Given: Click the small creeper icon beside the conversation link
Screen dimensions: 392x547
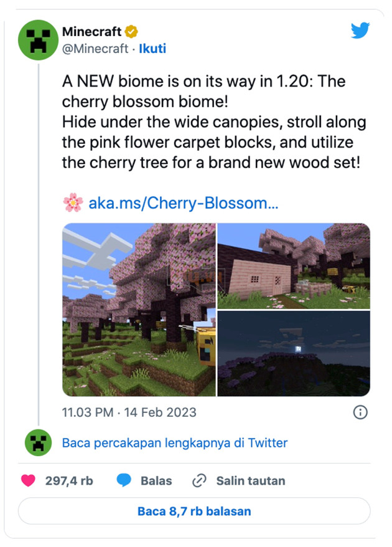Looking at the screenshot, I should 37,442.
